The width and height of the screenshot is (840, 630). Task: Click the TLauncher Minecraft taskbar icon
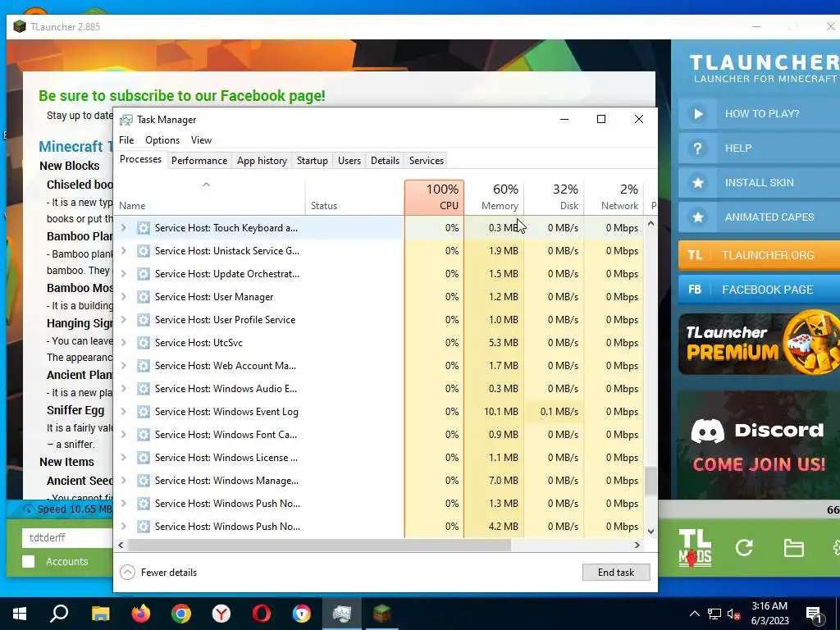(382, 614)
